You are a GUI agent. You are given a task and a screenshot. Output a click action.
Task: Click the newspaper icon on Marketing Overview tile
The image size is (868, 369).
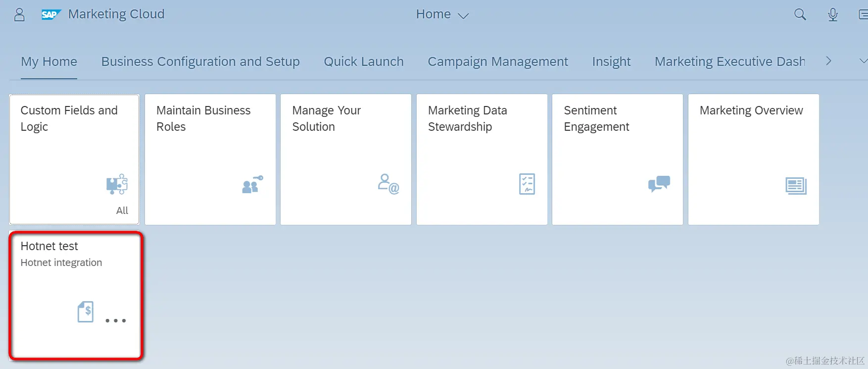pos(796,186)
